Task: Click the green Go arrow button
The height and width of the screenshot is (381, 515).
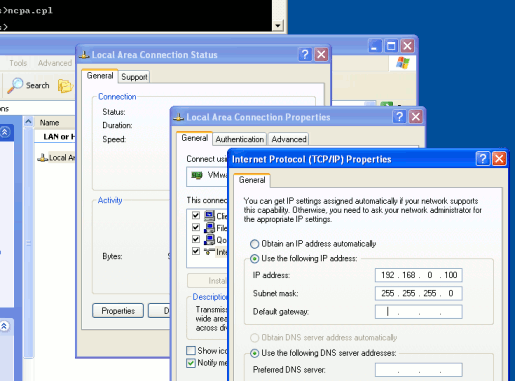Action: [x=387, y=104]
